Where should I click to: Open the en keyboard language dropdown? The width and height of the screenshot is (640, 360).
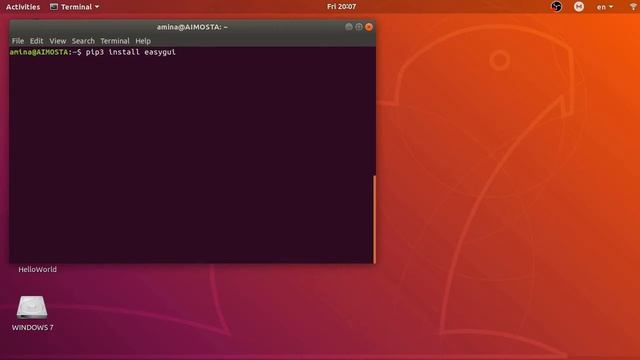(x=604, y=7)
